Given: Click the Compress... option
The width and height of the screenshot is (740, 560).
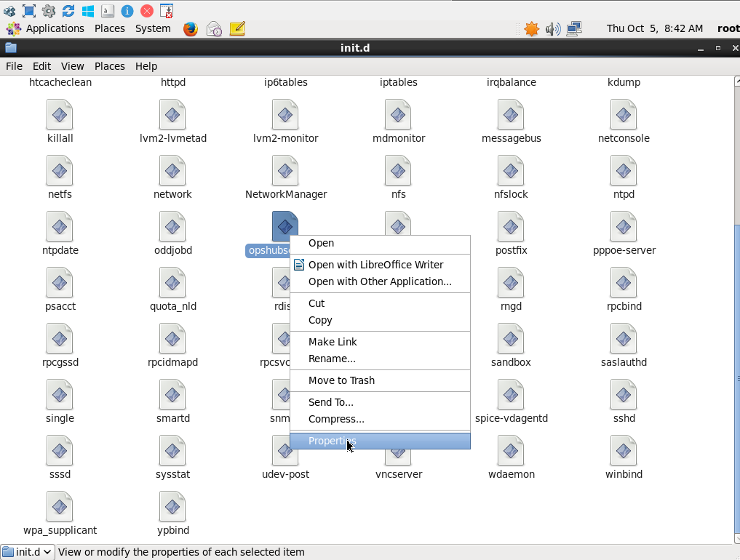Looking at the screenshot, I should coord(336,419).
